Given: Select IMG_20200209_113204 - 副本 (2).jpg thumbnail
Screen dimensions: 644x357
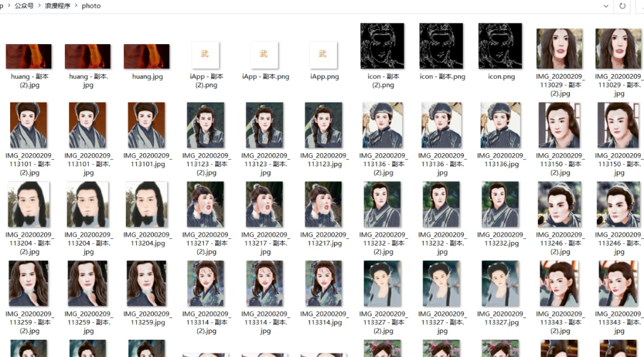Looking at the screenshot, I should coord(29,204).
